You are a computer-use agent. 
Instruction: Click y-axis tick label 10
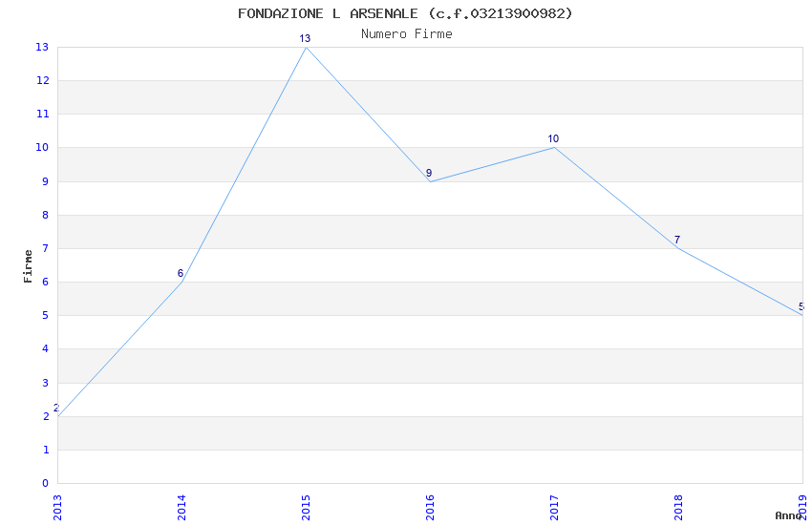point(42,147)
